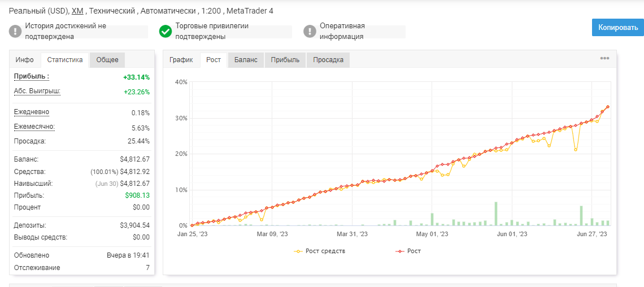
Task: Click the Оперативная информация text
Action: [x=342, y=31]
